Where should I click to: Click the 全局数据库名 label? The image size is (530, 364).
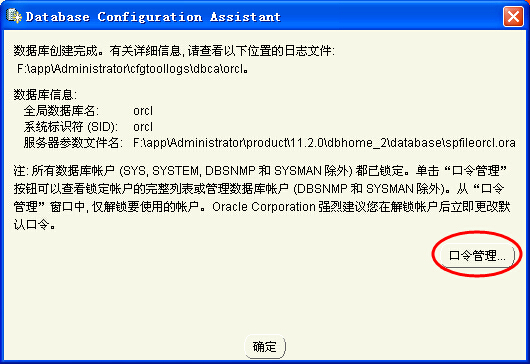click(61, 111)
